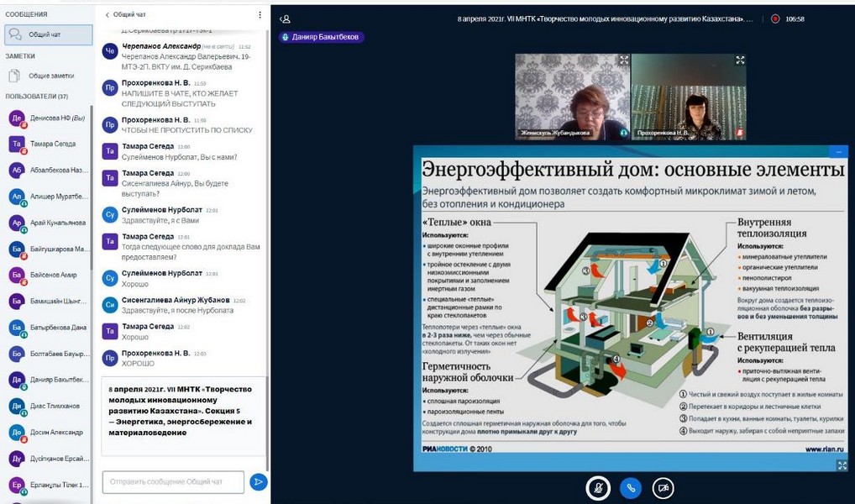Screen dimensions: 855x504
Task: Click message "Здравствуйте, я после Нурболата"
Action: 177,310
